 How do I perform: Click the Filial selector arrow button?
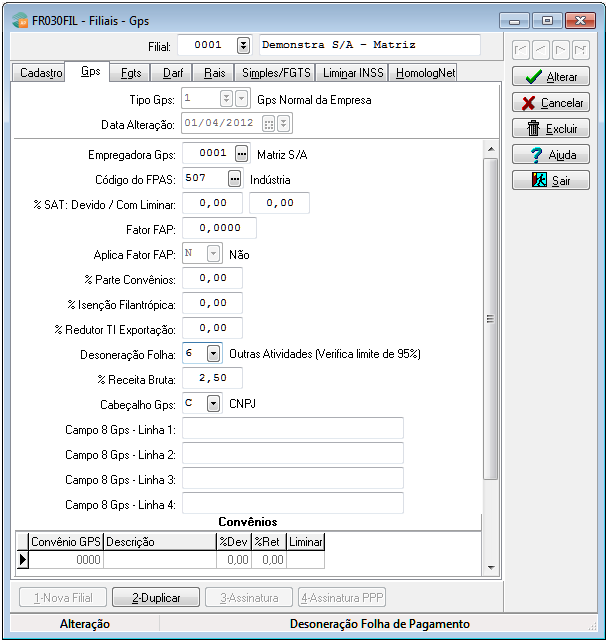(x=243, y=45)
